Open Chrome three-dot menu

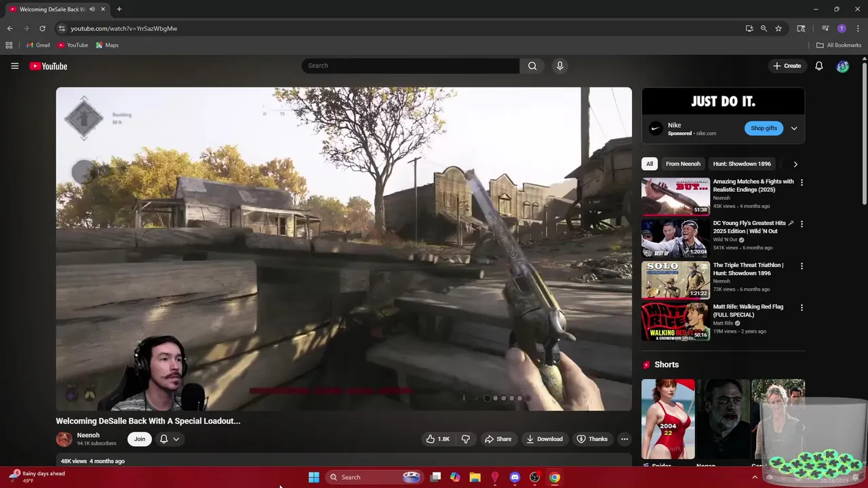[858, 28]
